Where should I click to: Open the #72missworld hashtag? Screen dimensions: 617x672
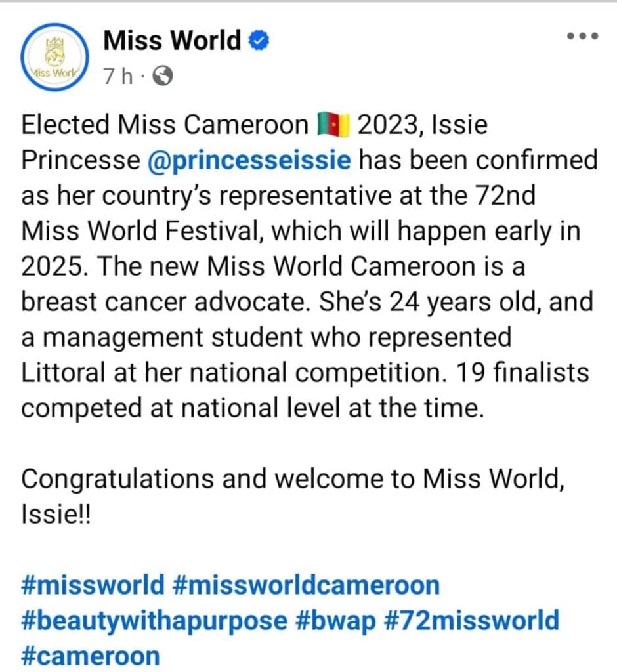point(472,620)
